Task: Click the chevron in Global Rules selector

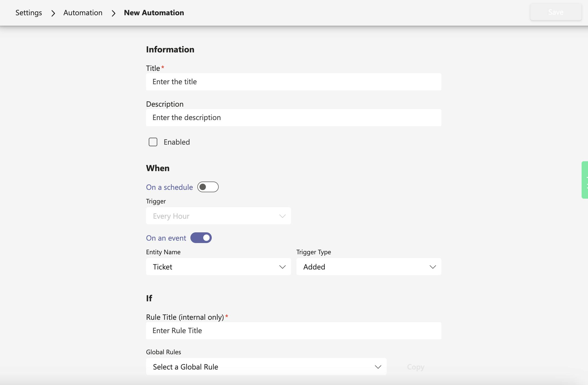Action: coord(378,367)
